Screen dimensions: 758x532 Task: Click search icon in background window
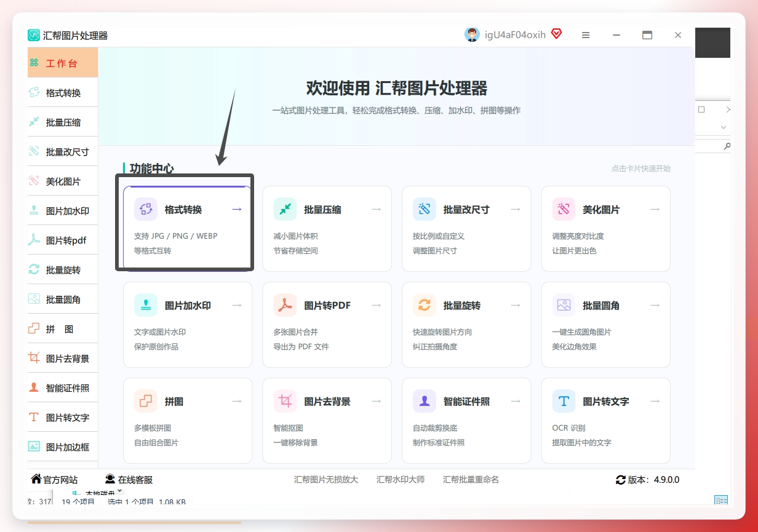(x=727, y=146)
